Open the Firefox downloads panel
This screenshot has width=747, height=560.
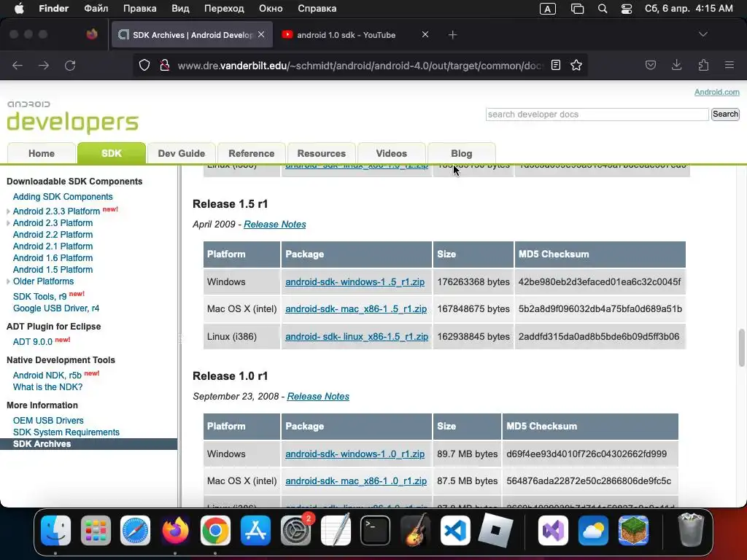pos(676,65)
